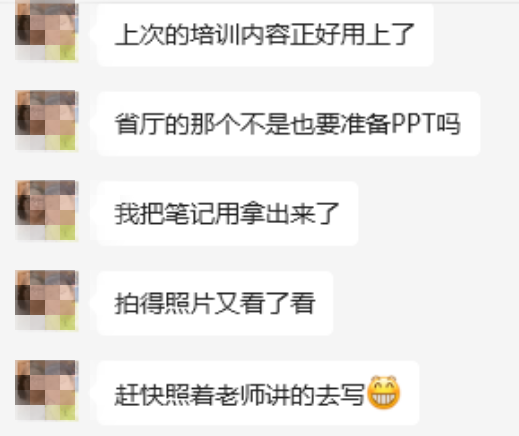Image resolution: width=519 pixels, height=436 pixels.
Task: Select the 拍得照片又看了看 message bubble
Action: click(x=215, y=303)
